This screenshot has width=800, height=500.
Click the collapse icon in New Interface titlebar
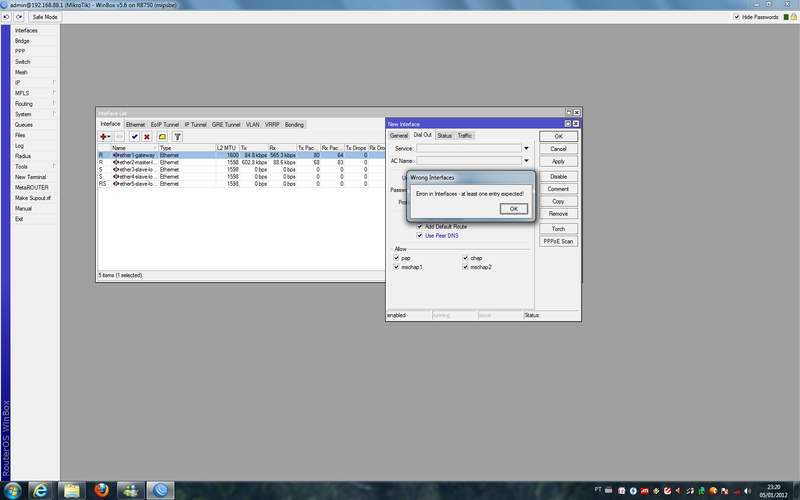pos(568,124)
